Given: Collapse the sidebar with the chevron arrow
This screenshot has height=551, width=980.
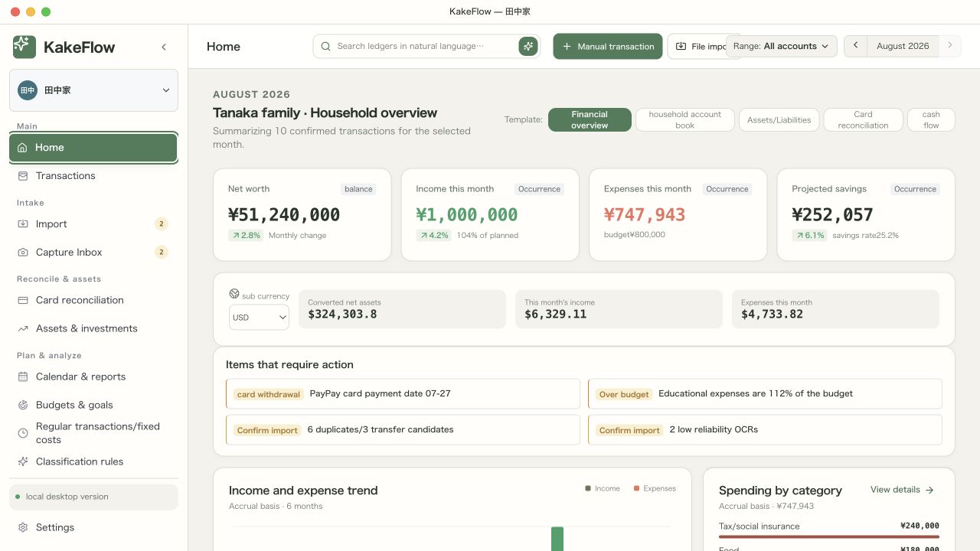Looking at the screenshot, I should (164, 47).
